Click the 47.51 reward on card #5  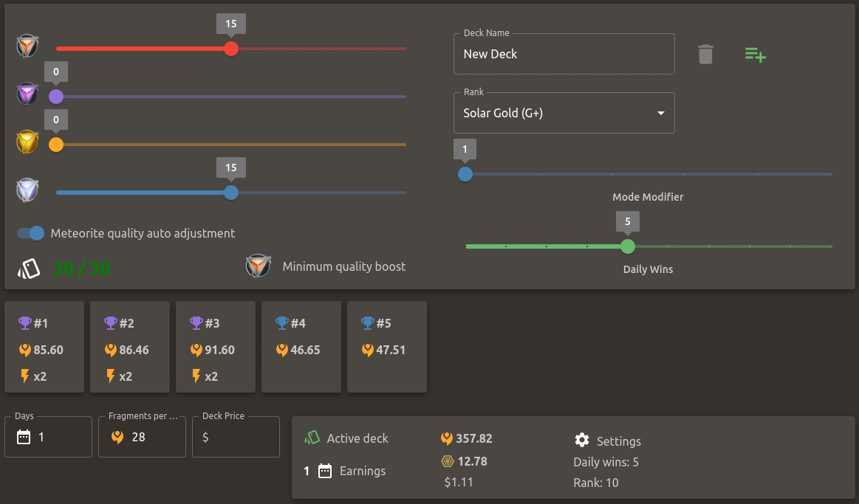pyautogui.click(x=391, y=350)
